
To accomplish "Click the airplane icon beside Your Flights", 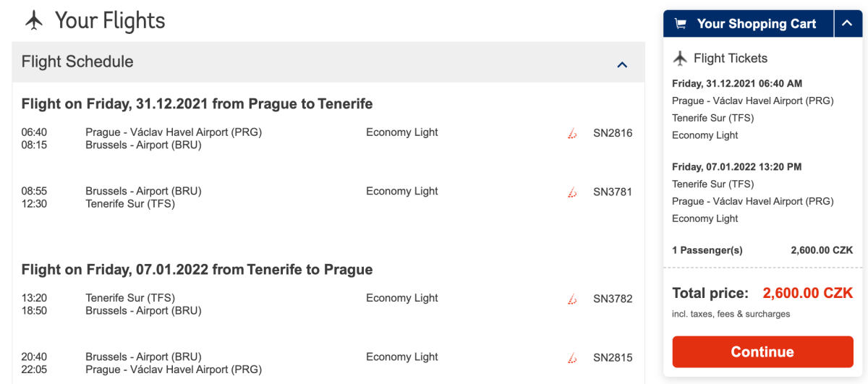I will (34, 20).
